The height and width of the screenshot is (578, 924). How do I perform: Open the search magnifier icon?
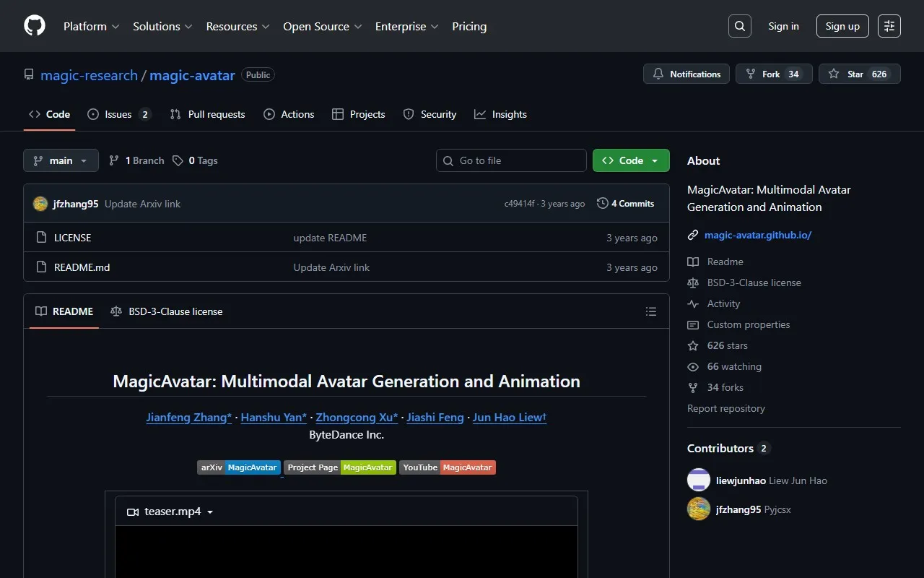click(740, 26)
